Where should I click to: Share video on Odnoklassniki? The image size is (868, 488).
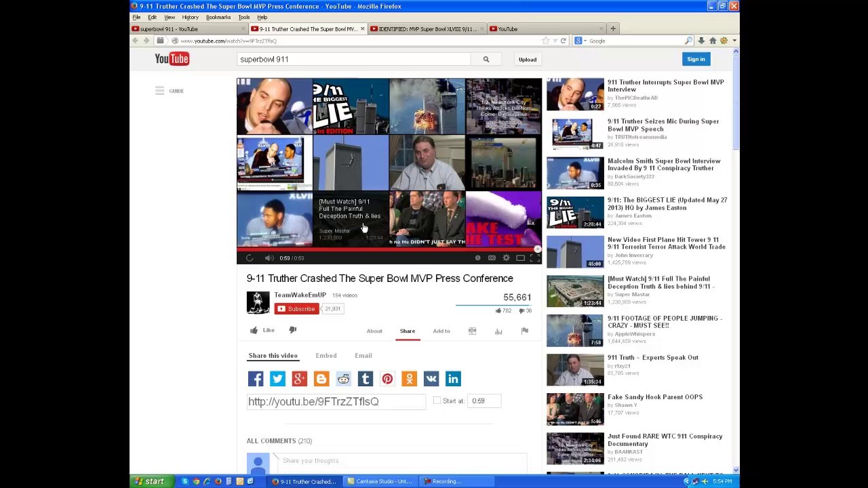(x=409, y=379)
